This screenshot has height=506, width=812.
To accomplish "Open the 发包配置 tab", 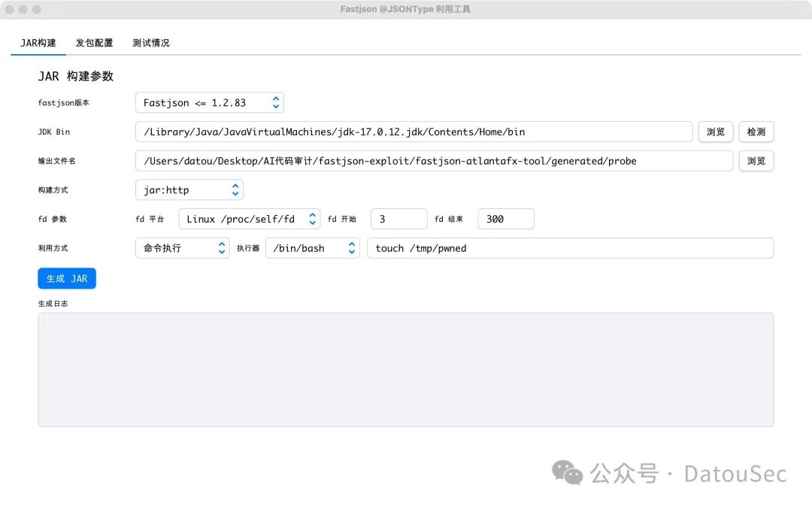I will coord(94,43).
